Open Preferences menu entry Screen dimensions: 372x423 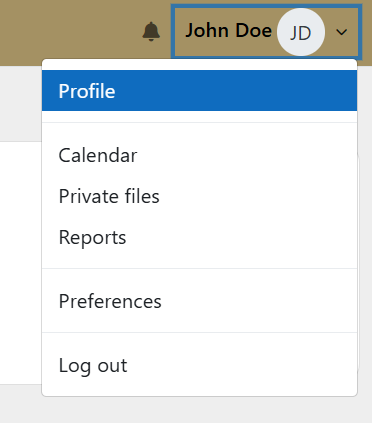tap(199, 301)
